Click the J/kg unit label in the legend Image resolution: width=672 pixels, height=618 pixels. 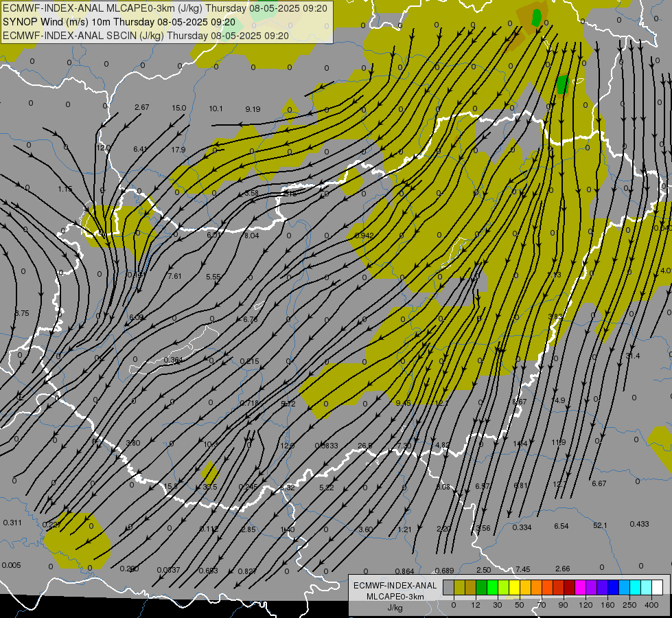pyautogui.click(x=395, y=608)
